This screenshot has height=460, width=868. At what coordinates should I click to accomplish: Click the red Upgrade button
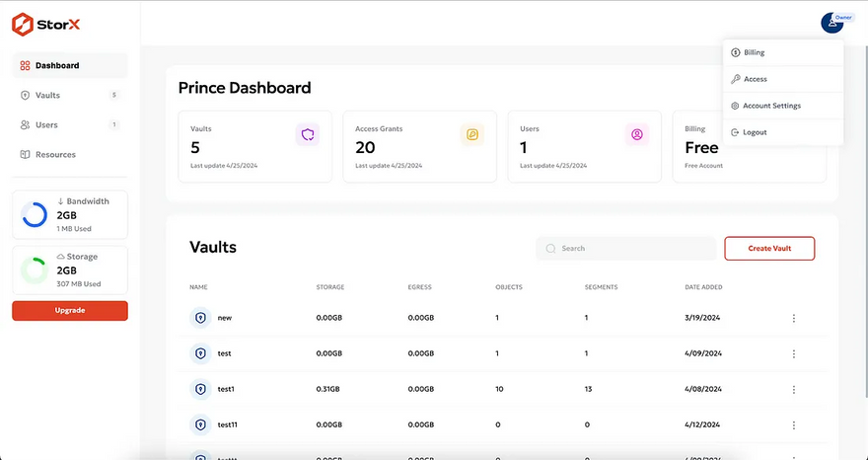[70, 310]
